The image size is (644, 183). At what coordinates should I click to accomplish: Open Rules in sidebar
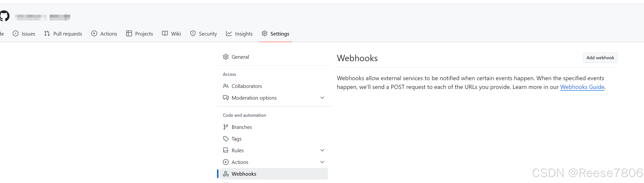coord(274,151)
